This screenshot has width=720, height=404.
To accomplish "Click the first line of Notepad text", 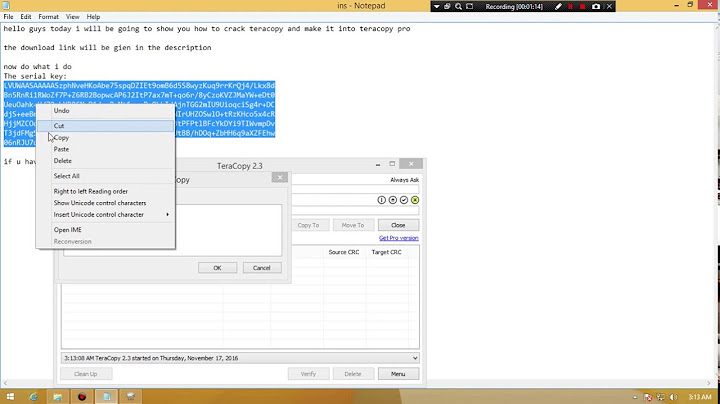I will tap(207, 28).
